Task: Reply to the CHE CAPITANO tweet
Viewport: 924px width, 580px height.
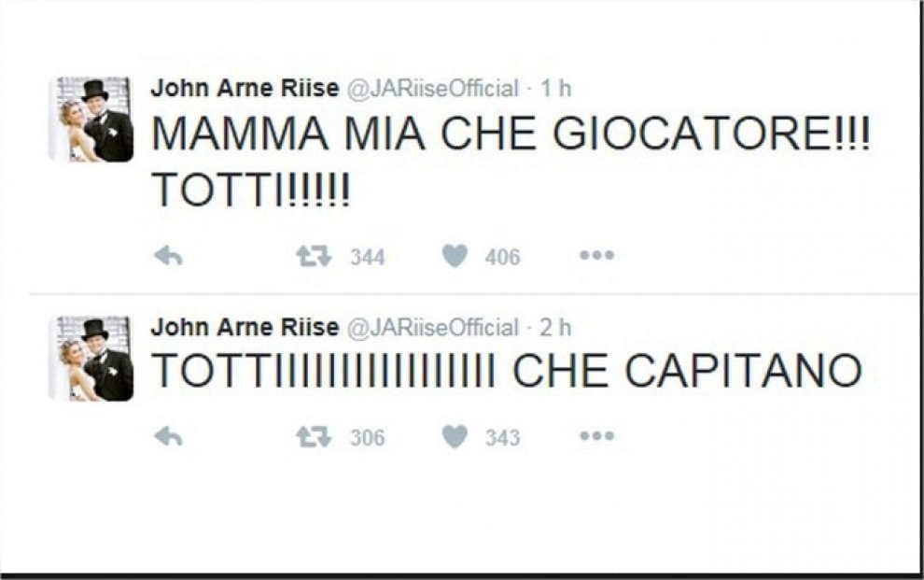Action: tap(168, 437)
